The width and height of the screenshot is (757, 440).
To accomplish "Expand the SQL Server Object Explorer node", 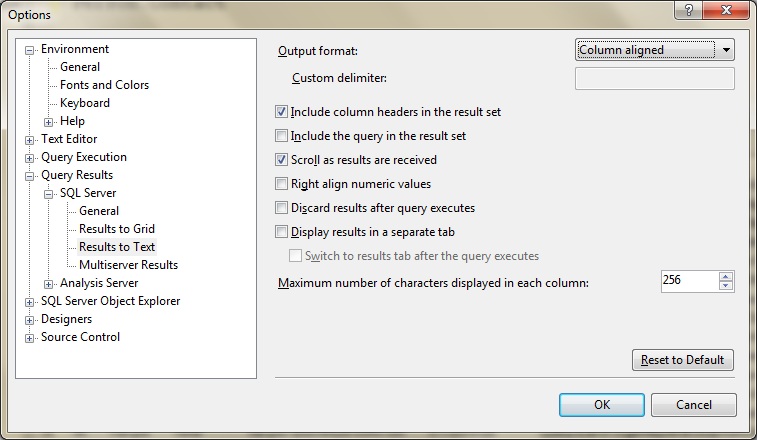I will [30, 301].
